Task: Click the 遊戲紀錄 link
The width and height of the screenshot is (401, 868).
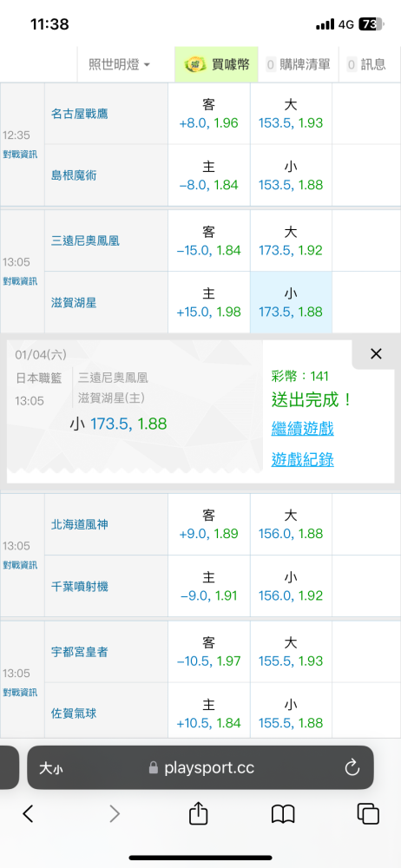Action: click(302, 459)
